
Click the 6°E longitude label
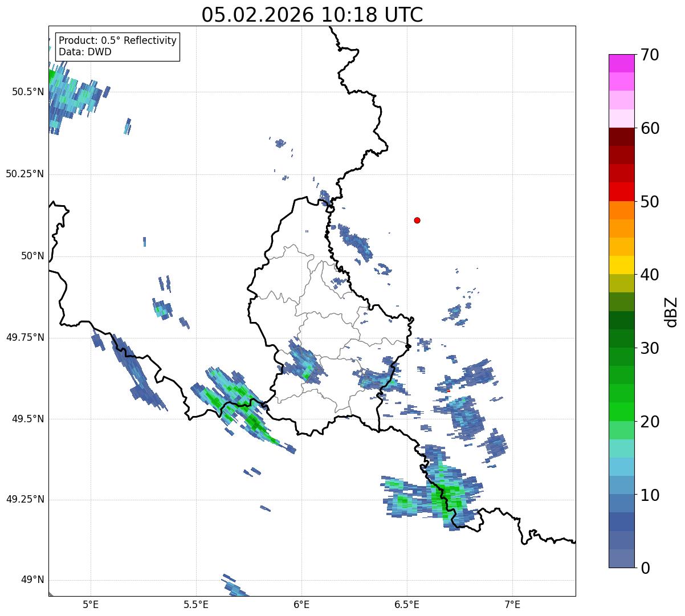click(x=301, y=604)
